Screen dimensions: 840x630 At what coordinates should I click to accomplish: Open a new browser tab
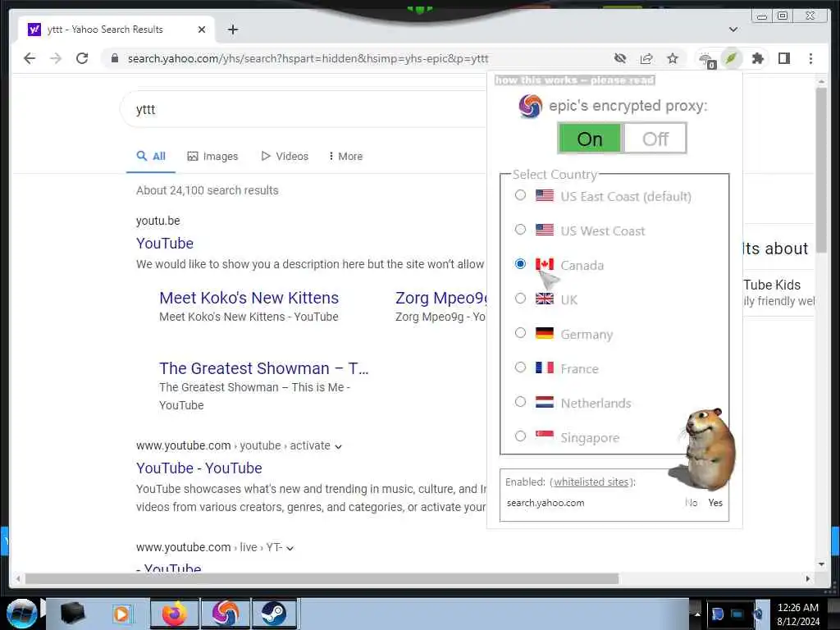pos(232,30)
